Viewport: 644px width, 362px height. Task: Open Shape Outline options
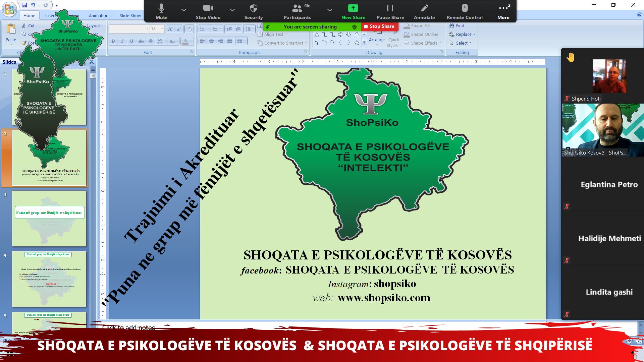pos(423,34)
